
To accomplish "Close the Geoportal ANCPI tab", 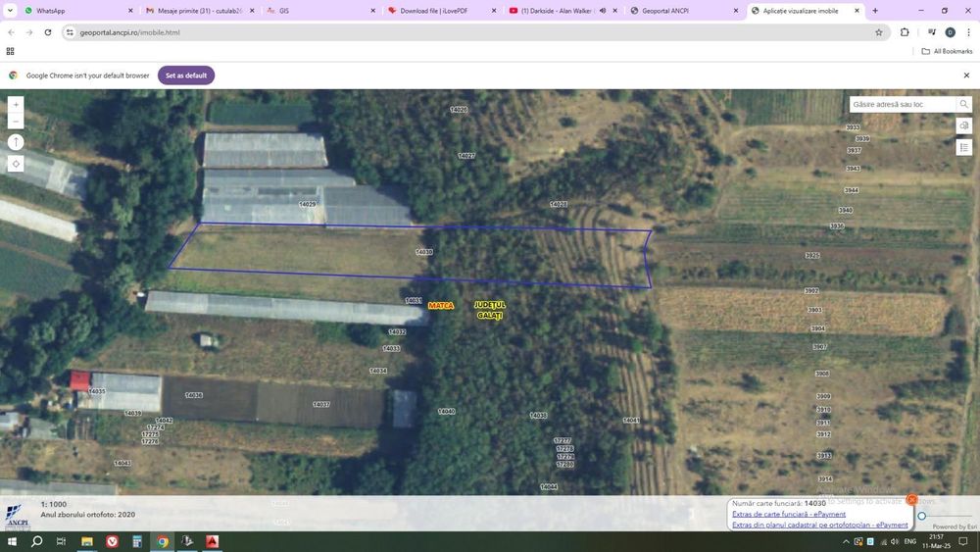I will click(736, 11).
